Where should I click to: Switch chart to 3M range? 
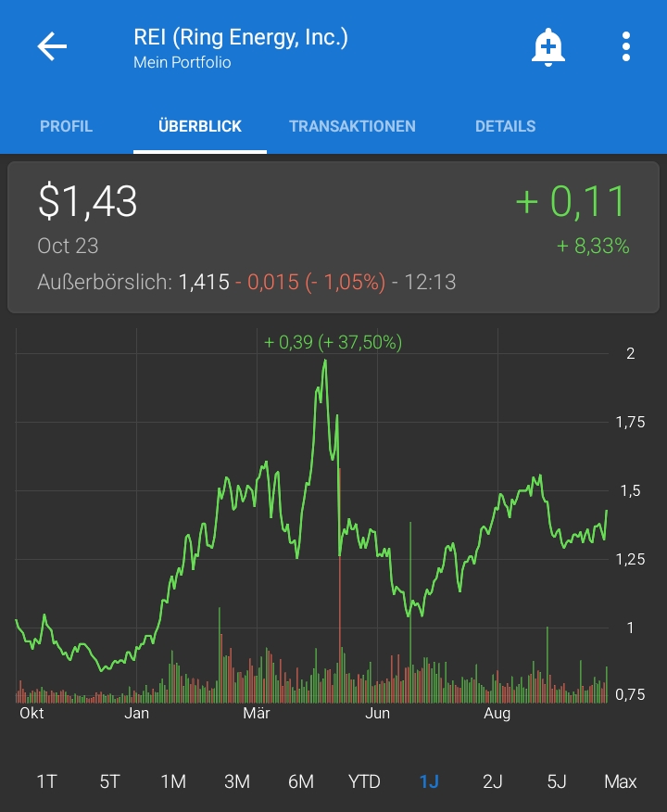237,780
